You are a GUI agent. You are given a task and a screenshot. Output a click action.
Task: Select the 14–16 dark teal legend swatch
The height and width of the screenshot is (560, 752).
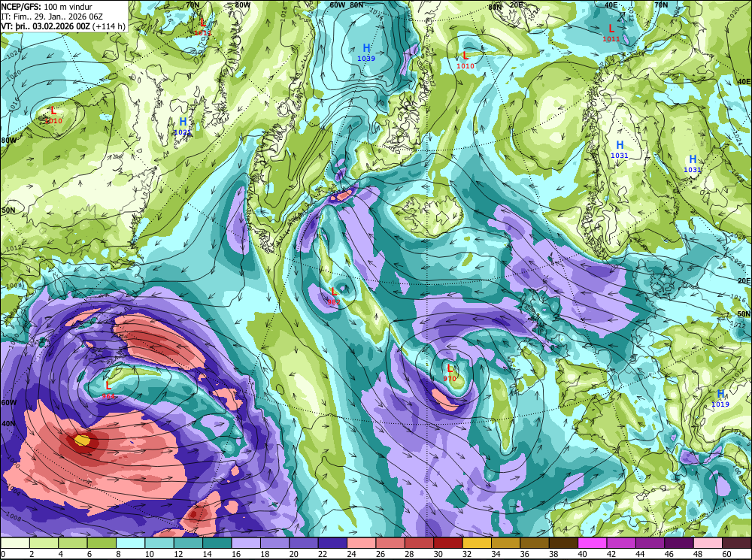click(217, 543)
